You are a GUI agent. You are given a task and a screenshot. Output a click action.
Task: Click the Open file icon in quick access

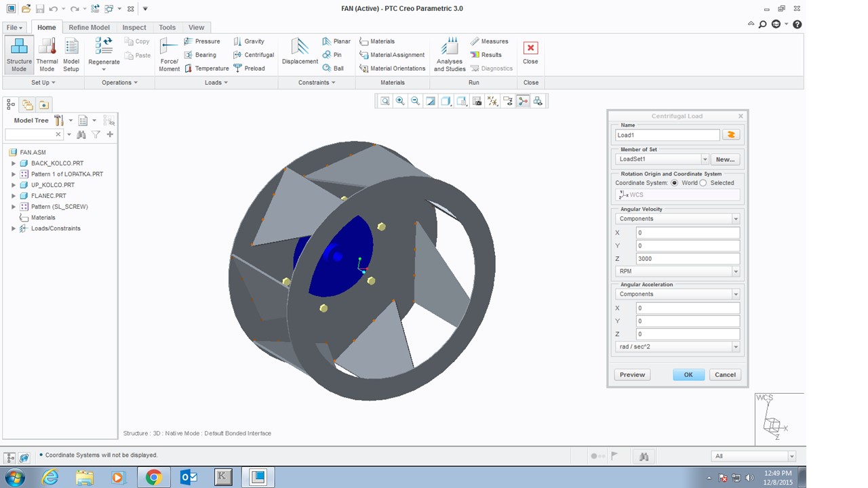25,9
